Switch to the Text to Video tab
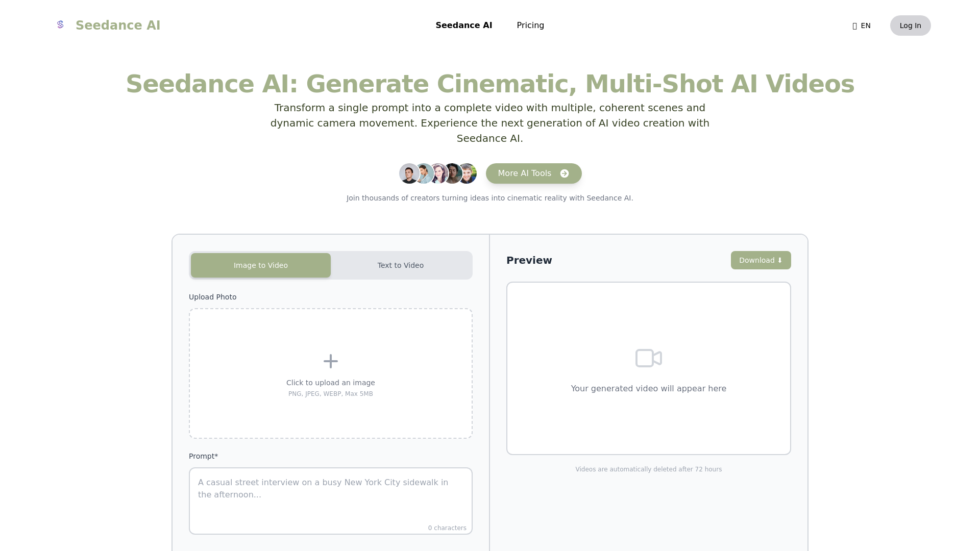980x551 pixels. [401, 265]
